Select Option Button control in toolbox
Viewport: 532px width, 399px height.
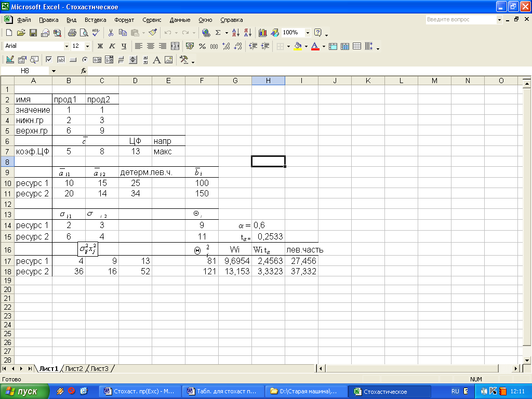tap(85, 60)
